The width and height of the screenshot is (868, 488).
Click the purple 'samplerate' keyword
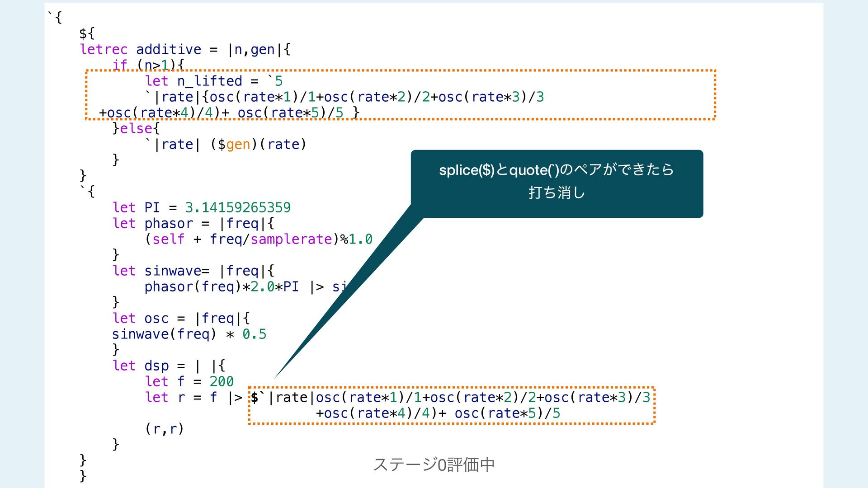point(291,239)
